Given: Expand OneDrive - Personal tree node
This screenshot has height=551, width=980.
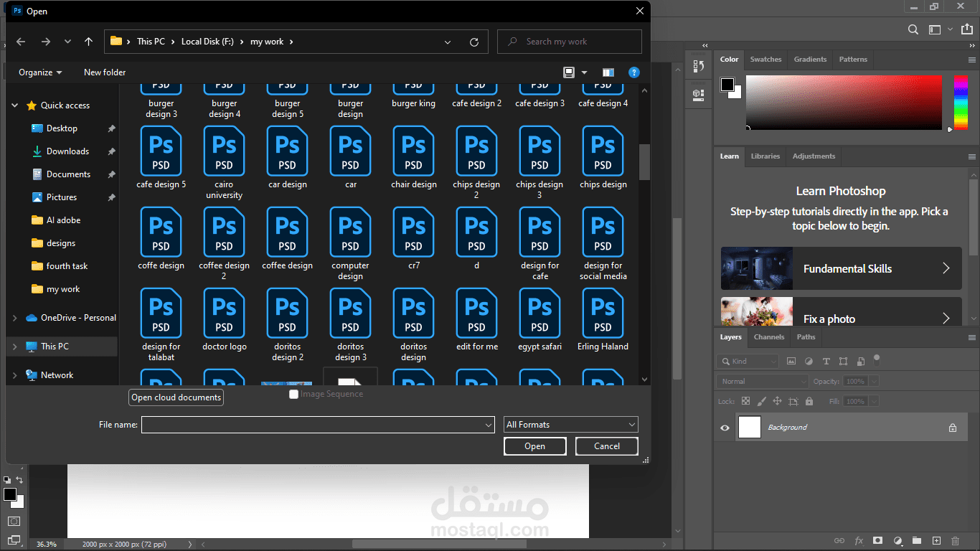Looking at the screenshot, I should point(15,318).
